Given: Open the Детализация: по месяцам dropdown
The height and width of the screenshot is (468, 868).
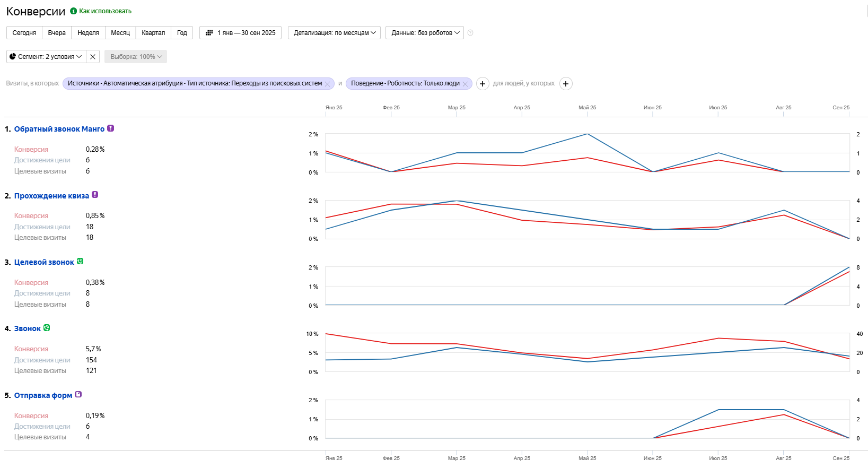Looking at the screenshot, I should 334,33.
